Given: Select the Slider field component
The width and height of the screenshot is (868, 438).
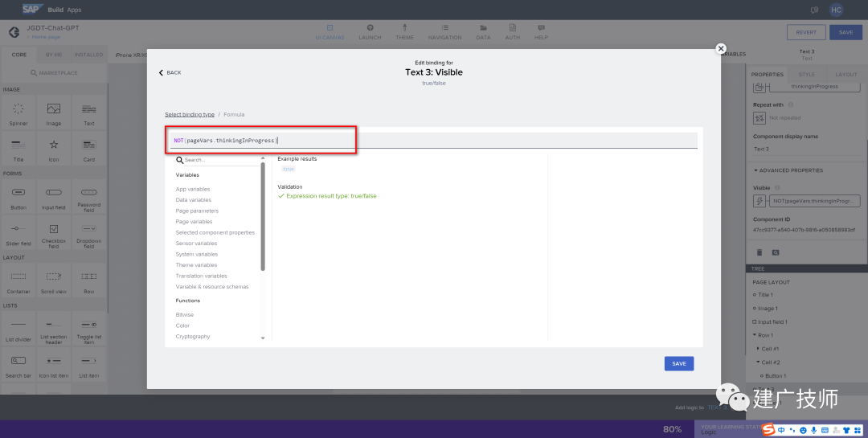Looking at the screenshot, I should click(18, 233).
